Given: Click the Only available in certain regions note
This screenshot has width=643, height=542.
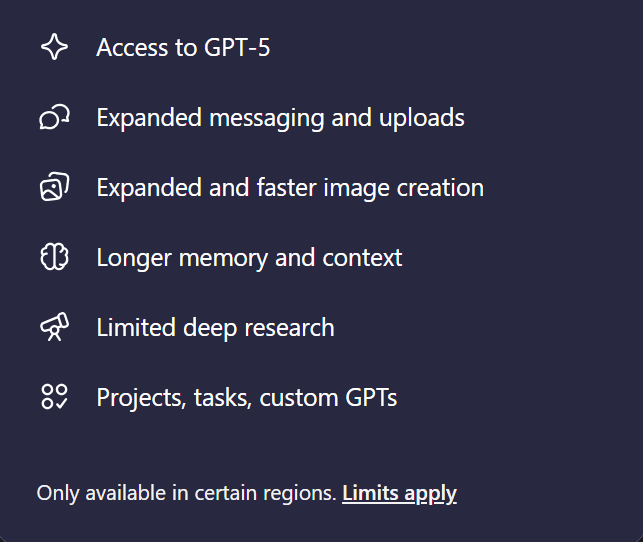Looking at the screenshot, I should pyautogui.click(x=186, y=493).
